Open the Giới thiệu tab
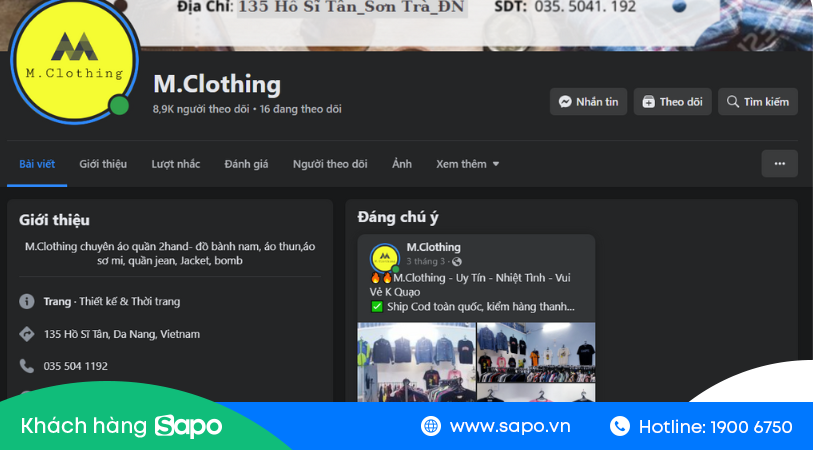Viewport: 813px width, 450px height. (103, 164)
